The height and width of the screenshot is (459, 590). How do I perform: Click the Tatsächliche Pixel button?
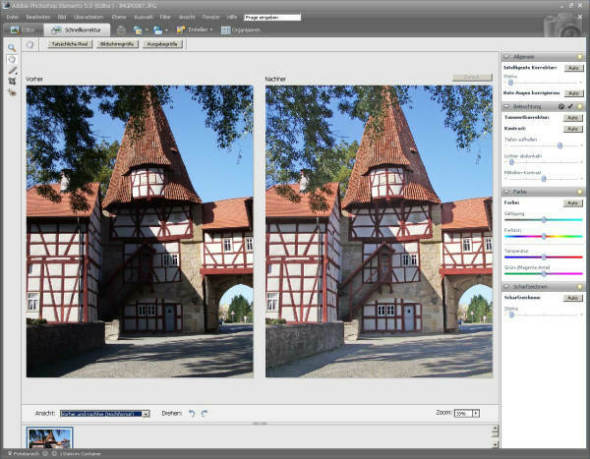tap(70, 44)
